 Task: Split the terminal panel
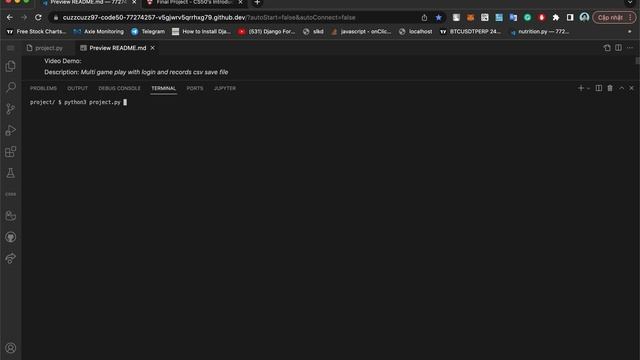(598, 88)
